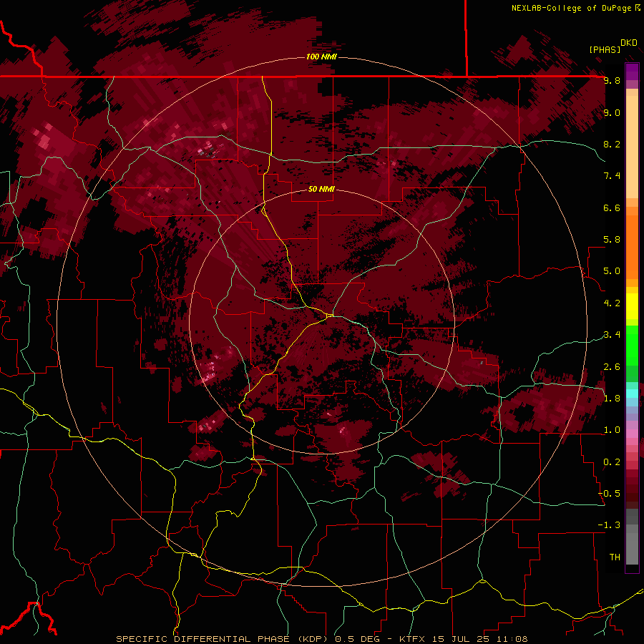The image size is (644, 644).
Task: Click the 9.8 value on the legend
Action: coord(612,81)
